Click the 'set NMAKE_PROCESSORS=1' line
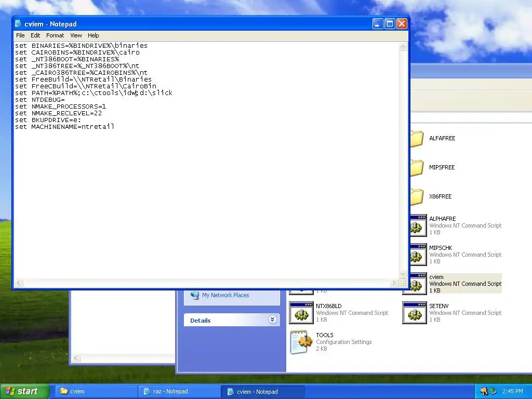 (x=60, y=106)
